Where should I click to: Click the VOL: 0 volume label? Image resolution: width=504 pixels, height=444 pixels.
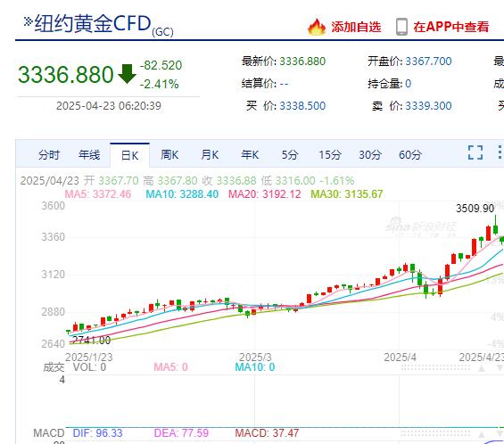pos(90,367)
